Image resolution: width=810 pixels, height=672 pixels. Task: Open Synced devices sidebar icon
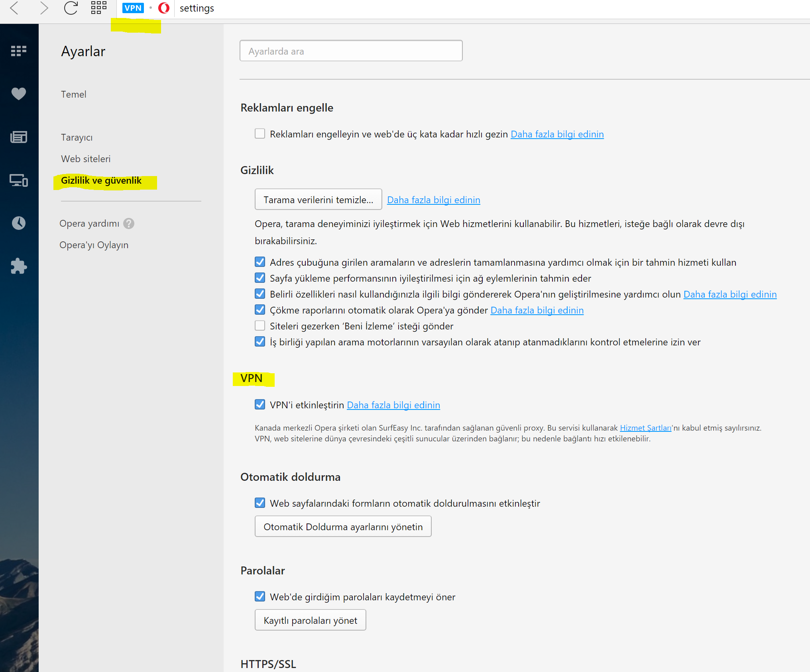coord(19,180)
